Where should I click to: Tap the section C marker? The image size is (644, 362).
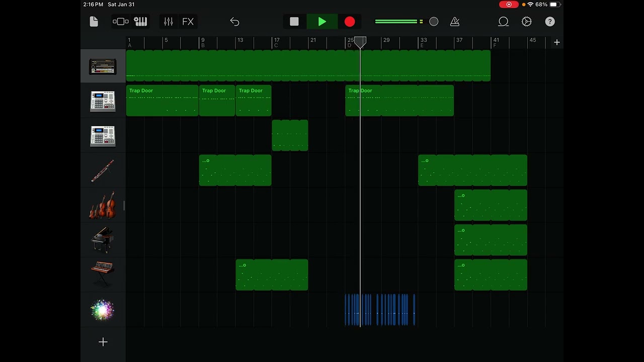[x=276, y=46]
